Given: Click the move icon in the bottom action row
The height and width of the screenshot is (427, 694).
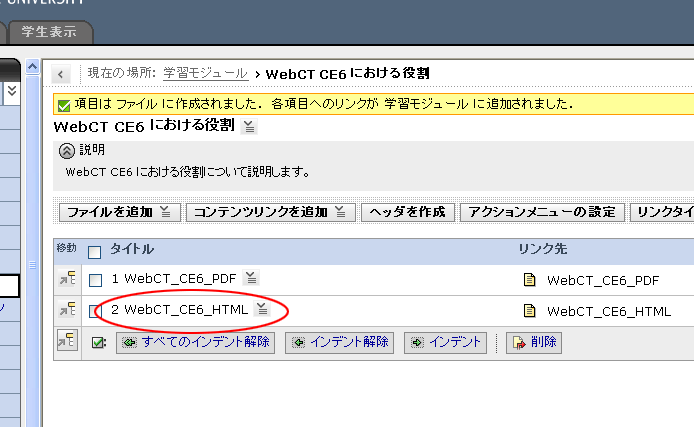Looking at the screenshot, I should [67, 340].
